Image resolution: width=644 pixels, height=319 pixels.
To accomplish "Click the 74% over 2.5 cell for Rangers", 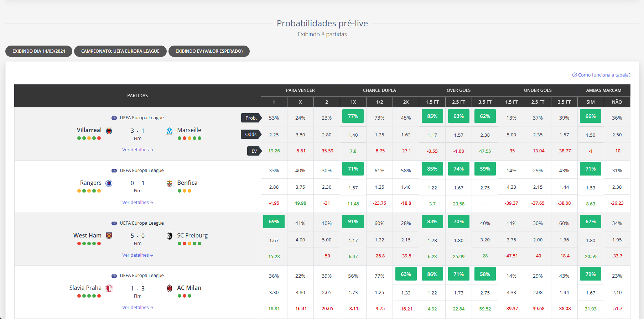I will 458,169.
